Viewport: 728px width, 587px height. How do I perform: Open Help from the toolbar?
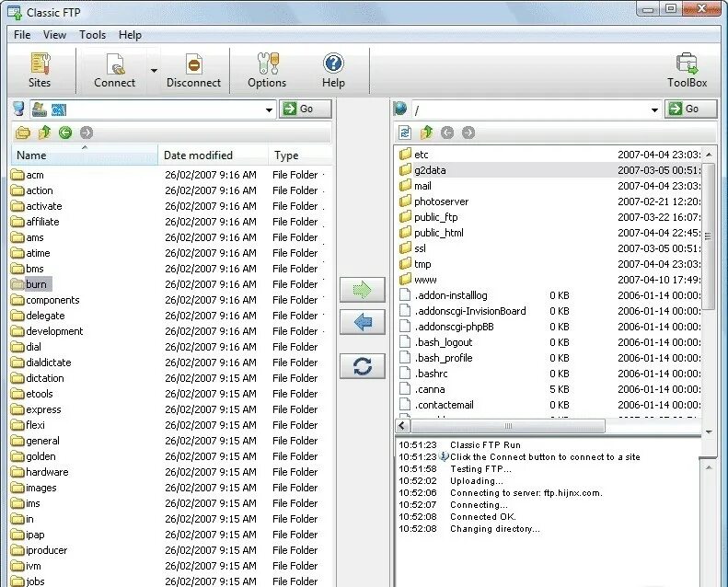[x=333, y=71]
